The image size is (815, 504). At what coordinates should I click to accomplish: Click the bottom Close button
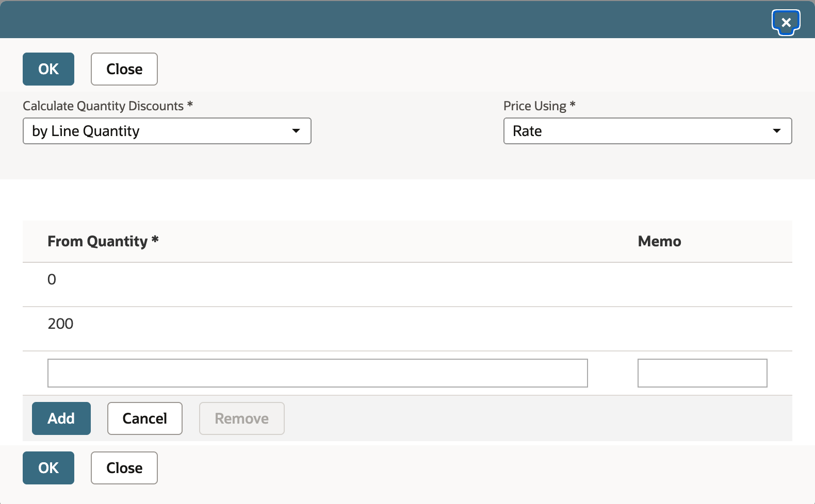pos(124,468)
